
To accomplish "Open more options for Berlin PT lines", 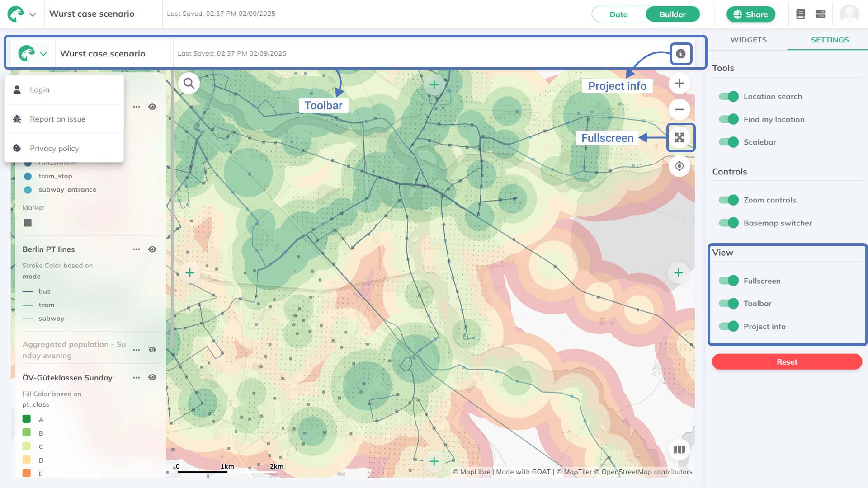I will pos(137,249).
